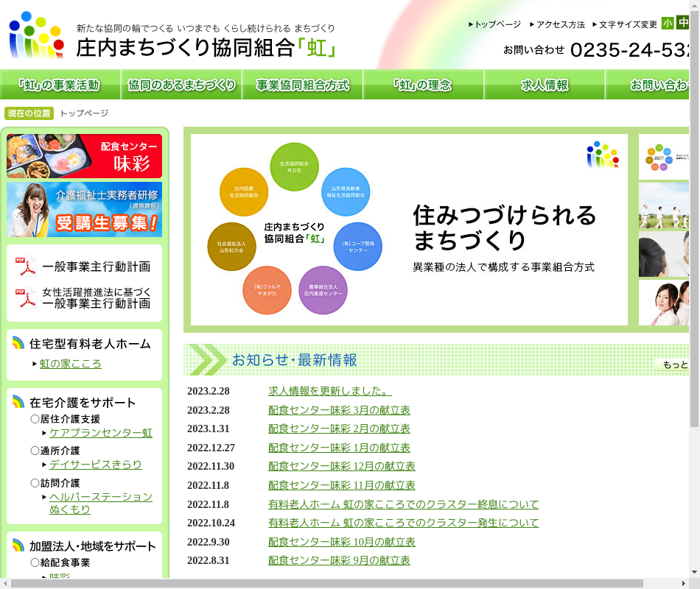Open the 女性活躍推進法 action plan PDF icon
Image resolution: width=700 pixels, height=589 pixels.
[26, 297]
